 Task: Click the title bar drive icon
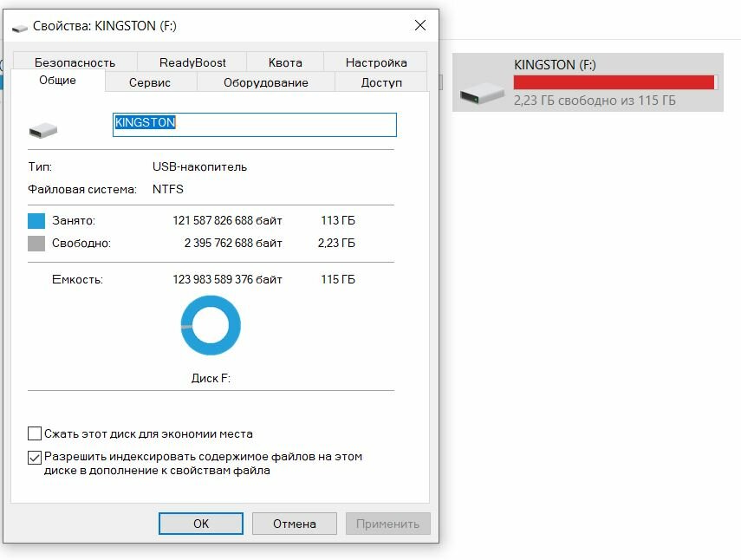coord(19,29)
